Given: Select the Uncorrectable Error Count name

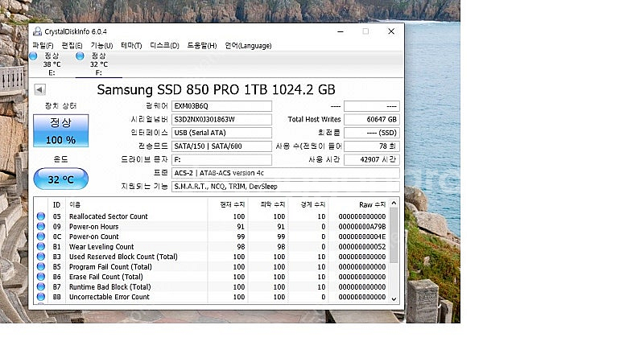Looking at the screenshot, I should (x=109, y=297).
